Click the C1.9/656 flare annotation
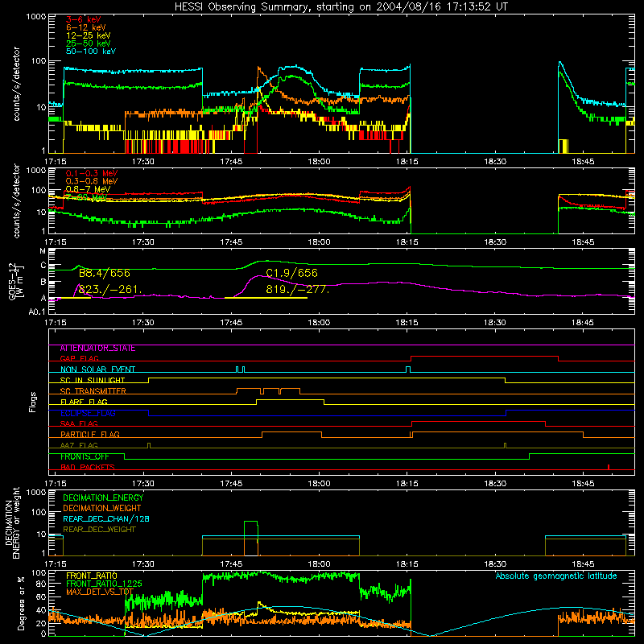The height and width of the screenshot is (644, 644). click(x=291, y=274)
